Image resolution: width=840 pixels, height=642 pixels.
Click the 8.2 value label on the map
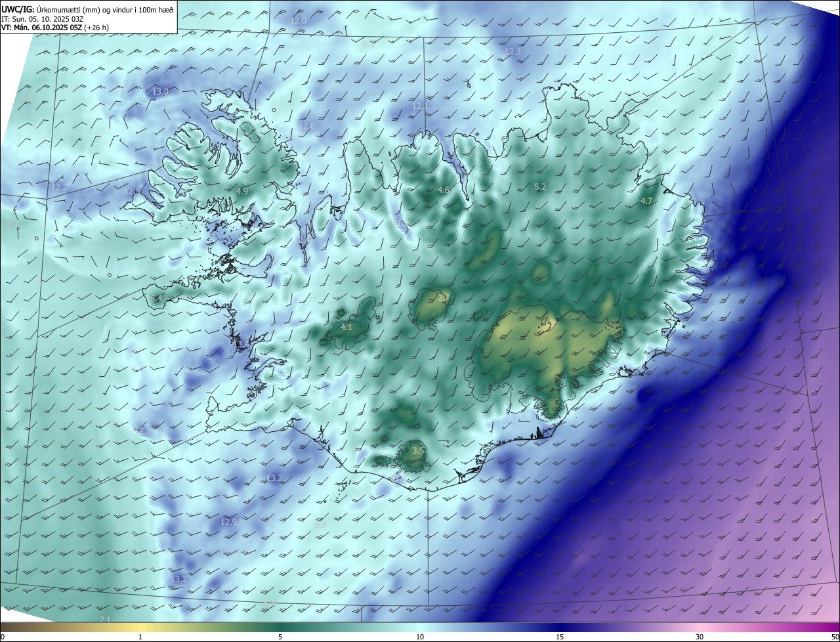click(12, 225)
